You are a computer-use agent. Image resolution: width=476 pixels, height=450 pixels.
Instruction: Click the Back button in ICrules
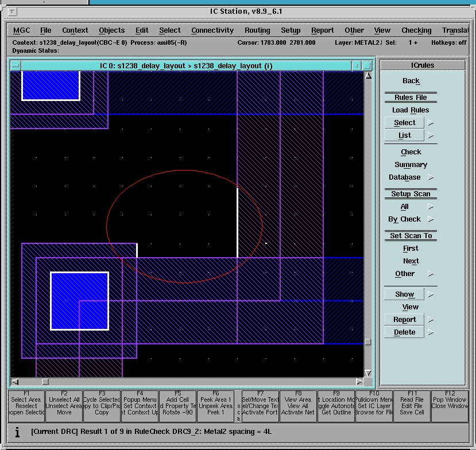pos(411,81)
